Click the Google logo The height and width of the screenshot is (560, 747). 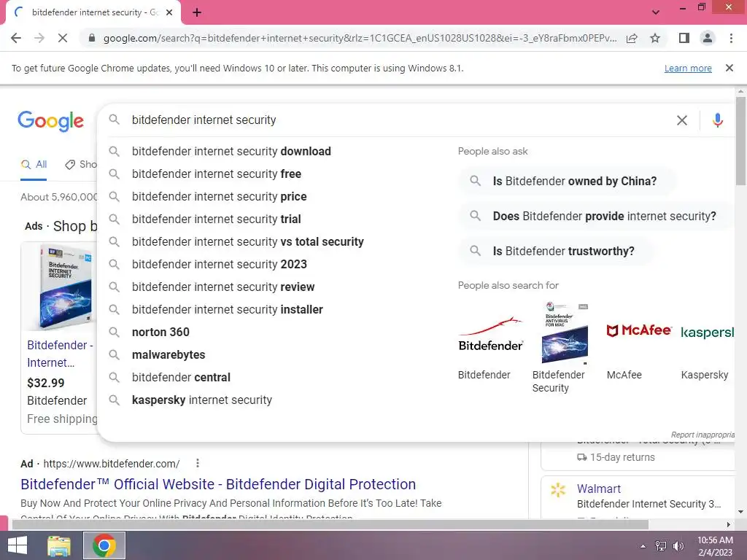[x=50, y=122]
